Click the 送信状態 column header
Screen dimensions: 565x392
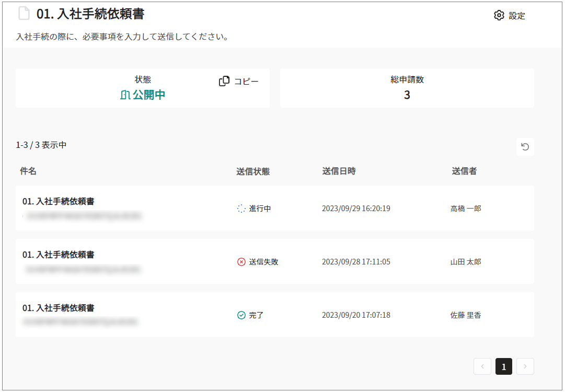(x=253, y=171)
